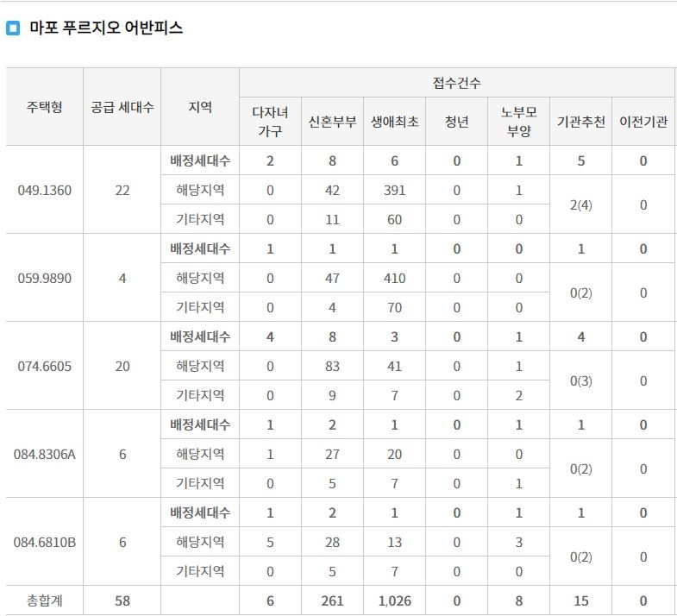Image resolution: width=677 pixels, height=616 pixels.
Task: Click 생애최초 value 60
Action: point(395,219)
